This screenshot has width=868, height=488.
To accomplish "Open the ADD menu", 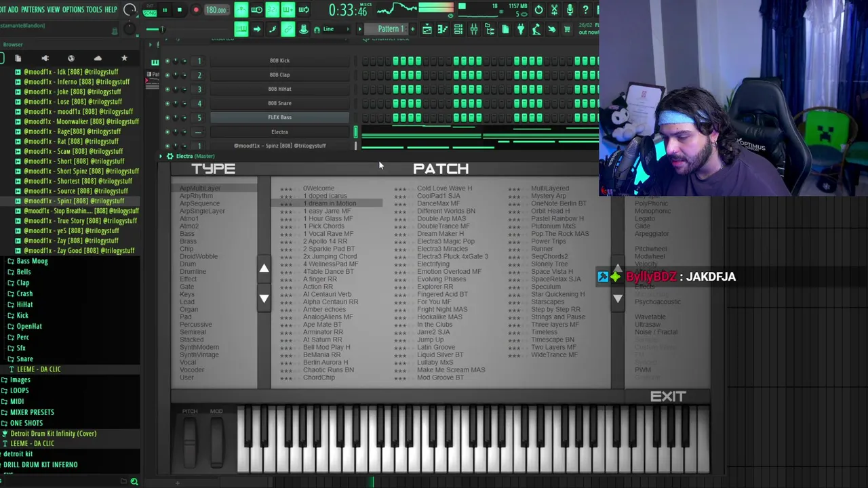I will click(13, 9).
